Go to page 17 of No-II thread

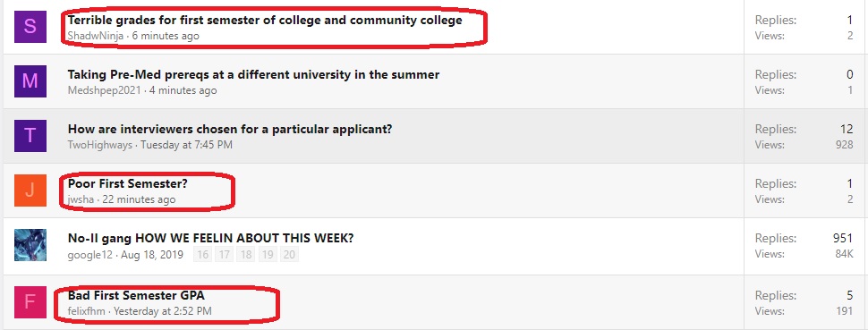[225, 255]
